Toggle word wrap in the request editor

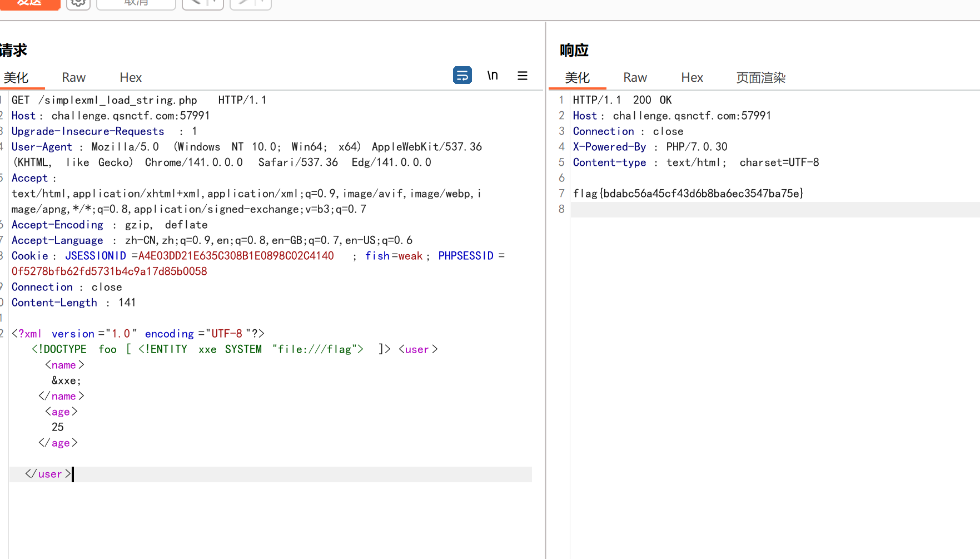(462, 75)
